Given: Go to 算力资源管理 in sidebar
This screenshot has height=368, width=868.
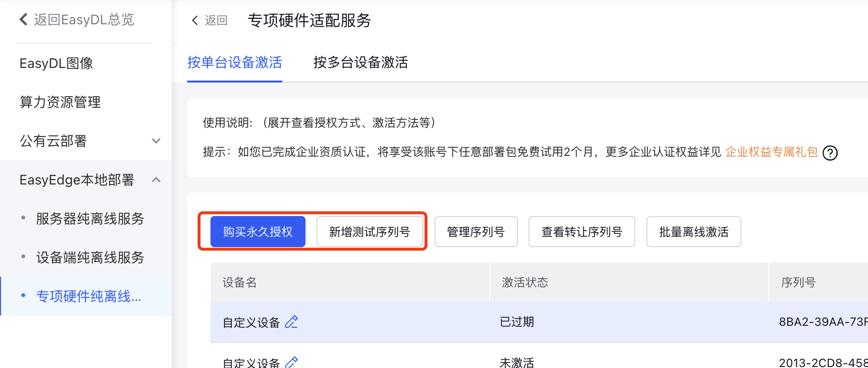Looking at the screenshot, I should point(60,102).
